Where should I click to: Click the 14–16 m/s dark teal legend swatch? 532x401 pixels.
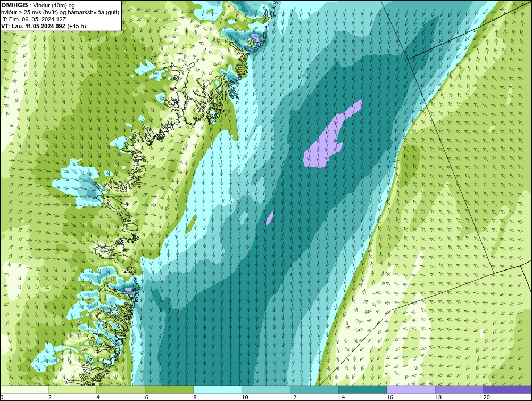tap(363, 389)
